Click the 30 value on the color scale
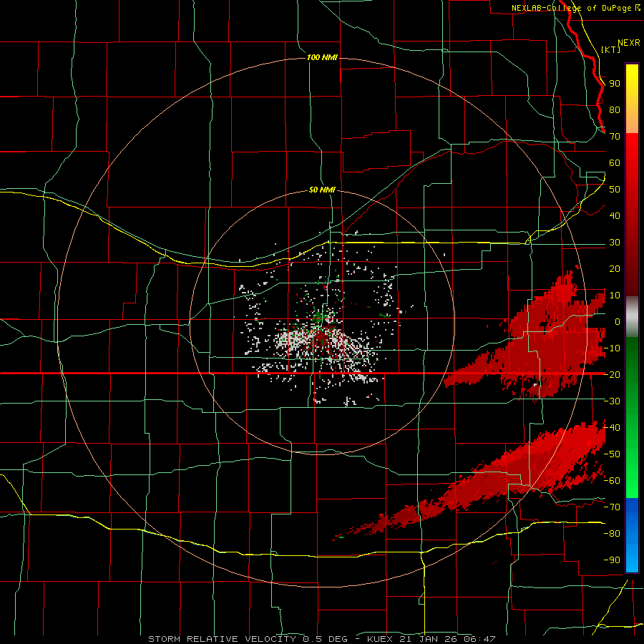Viewport: 644px width, 644px height. pyautogui.click(x=615, y=243)
